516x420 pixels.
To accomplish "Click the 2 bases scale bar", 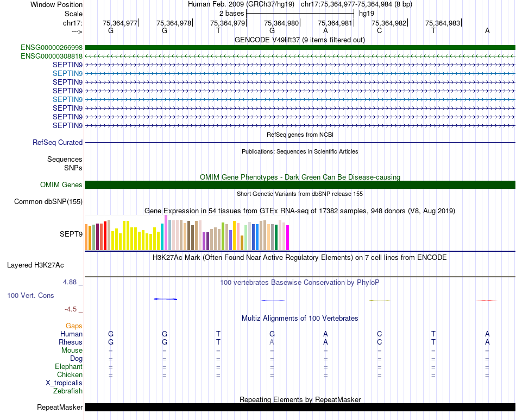I will click(x=300, y=14).
